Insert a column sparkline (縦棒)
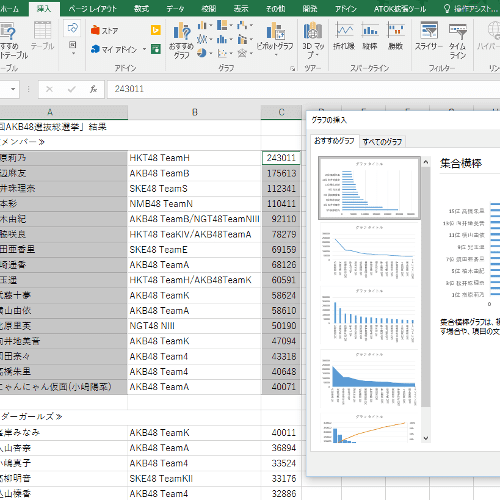Screen dimensions: 500x500 click(x=370, y=36)
